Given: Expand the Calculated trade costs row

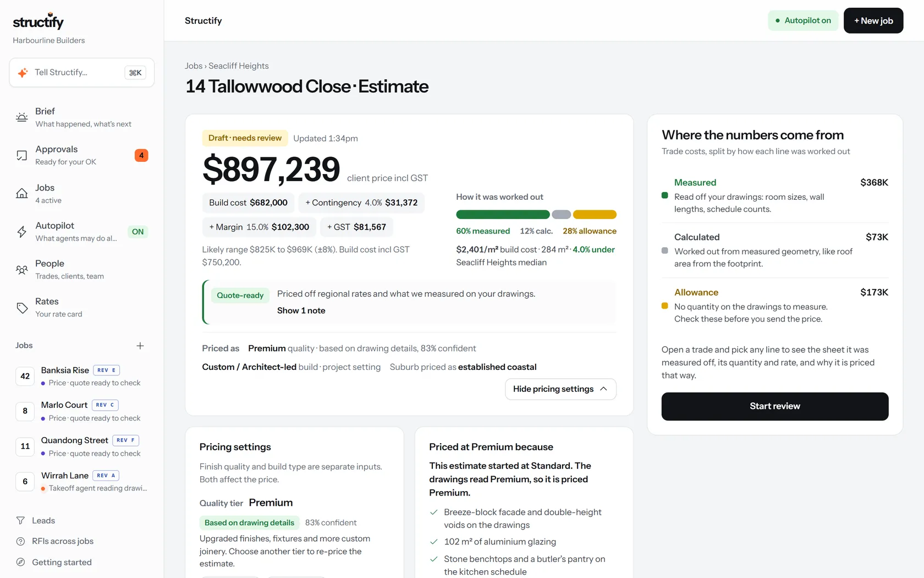Looking at the screenshot, I should click(775, 250).
